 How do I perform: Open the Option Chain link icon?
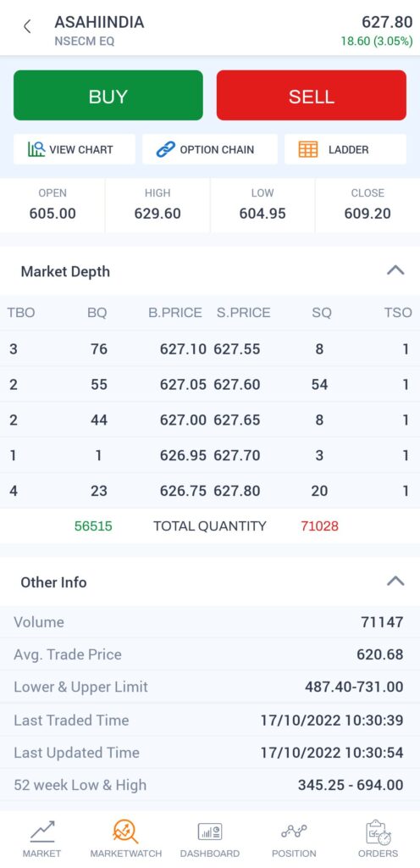pos(165,149)
